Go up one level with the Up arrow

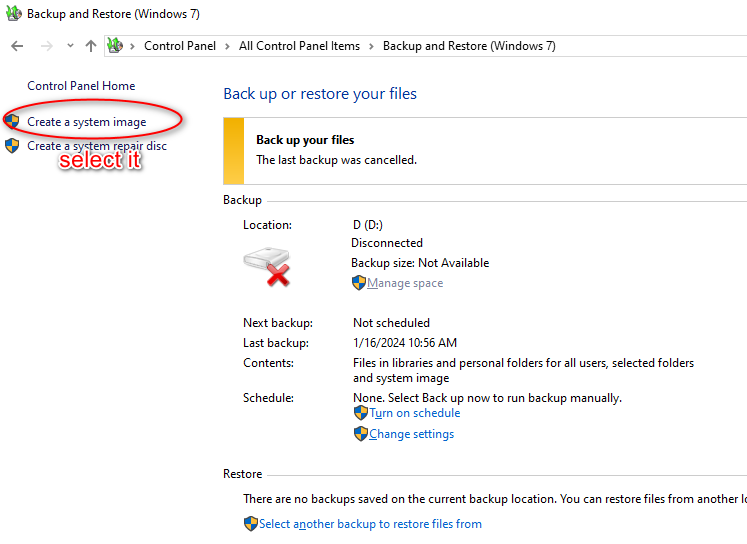91,46
